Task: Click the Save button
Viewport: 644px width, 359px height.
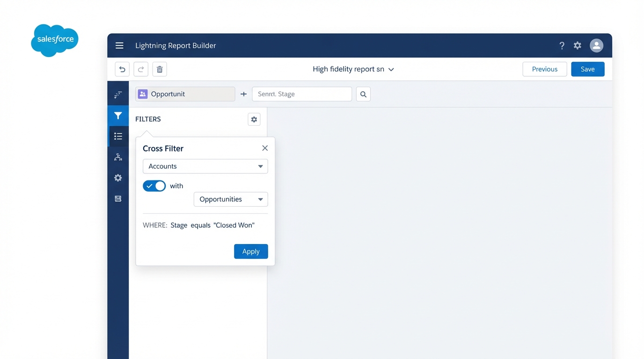Action: coord(587,69)
